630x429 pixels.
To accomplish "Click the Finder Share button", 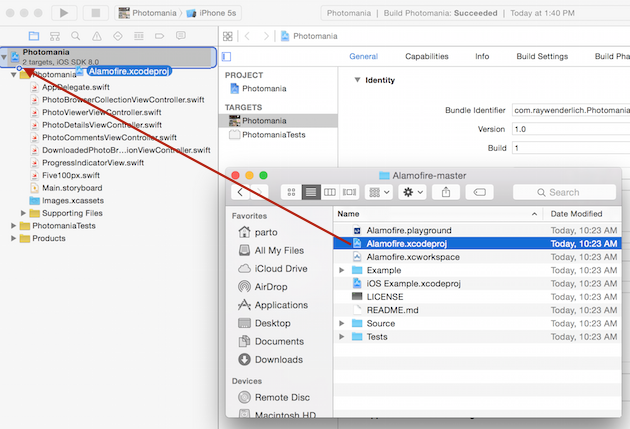I will 446,192.
